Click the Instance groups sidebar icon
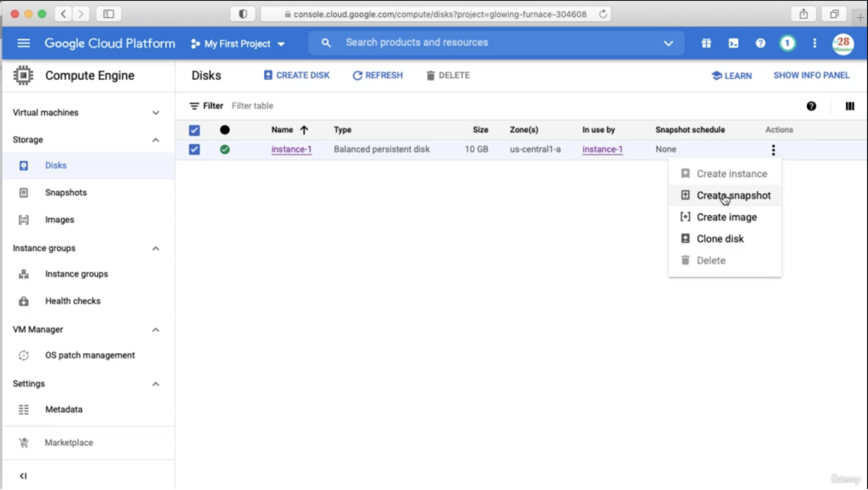The image size is (868, 490). click(x=23, y=274)
